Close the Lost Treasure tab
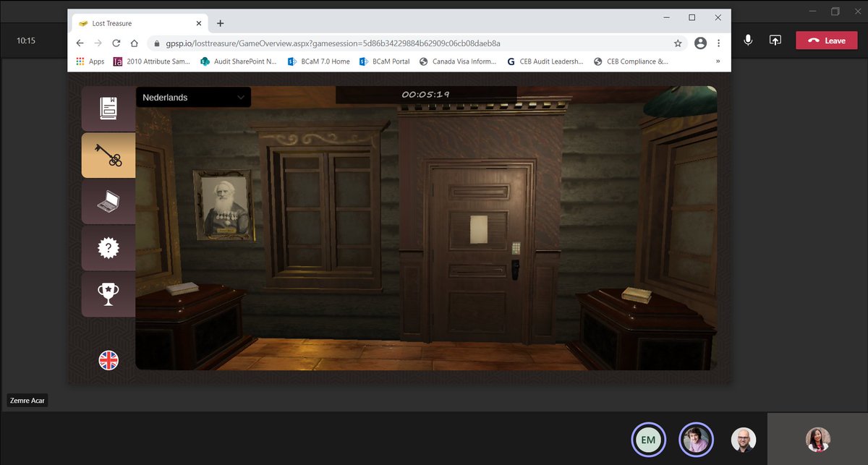 (199, 23)
